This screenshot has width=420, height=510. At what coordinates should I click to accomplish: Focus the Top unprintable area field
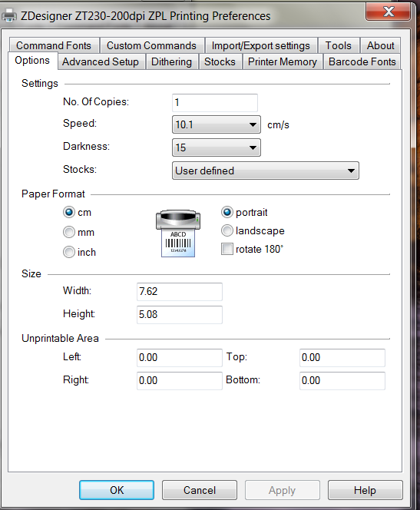tap(342, 358)
